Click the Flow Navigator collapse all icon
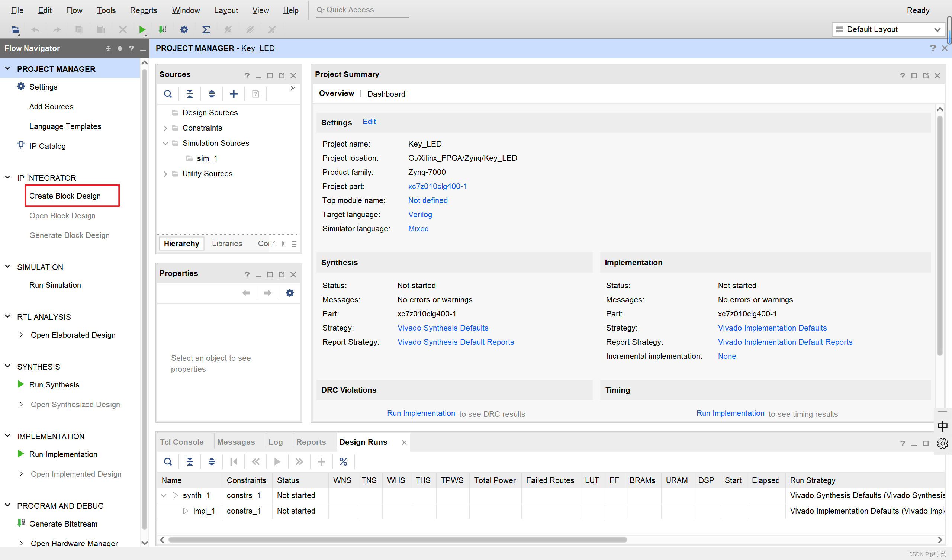The width and height of the screenshot is (952, 560). (x=109, y=48)
